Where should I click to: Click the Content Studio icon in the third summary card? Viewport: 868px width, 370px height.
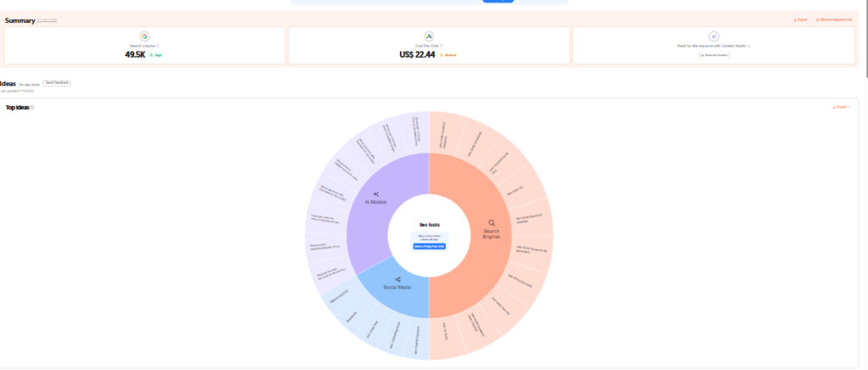[714, 36]
